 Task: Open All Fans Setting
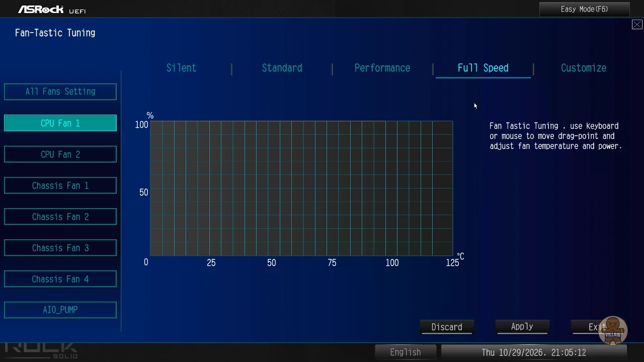coord(60,92)
